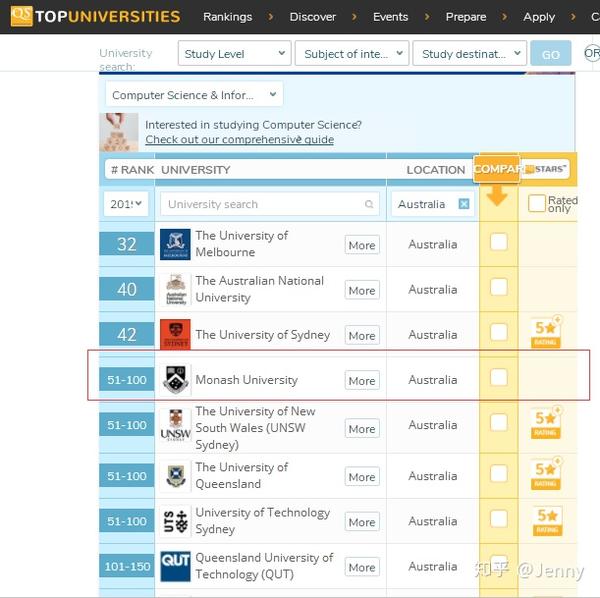Open Monash University name link
Screen dimensions: 600x598
click(x=247, y=380)
